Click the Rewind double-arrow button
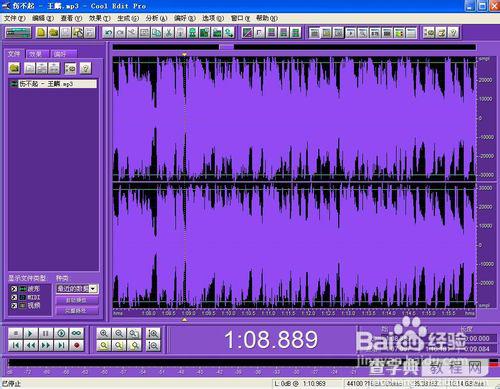Image resolution: width=500 pixels, height=389 pixels. point(30,345)
